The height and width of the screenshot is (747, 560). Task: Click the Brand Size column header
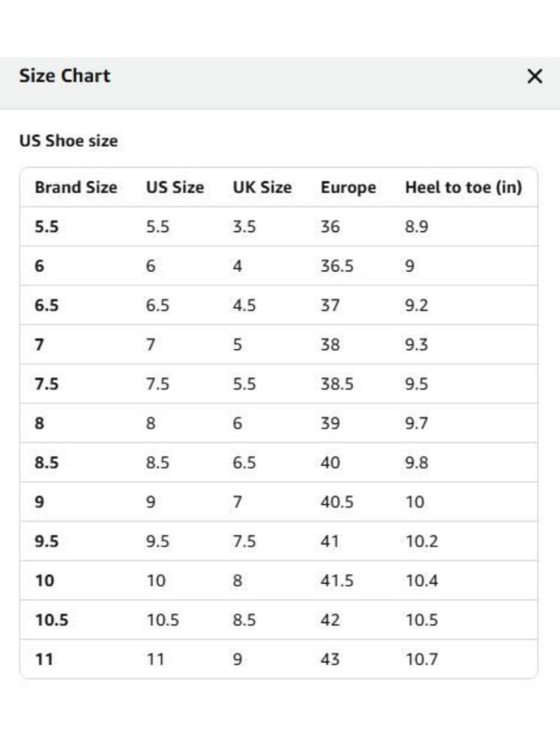click(76, 187)
